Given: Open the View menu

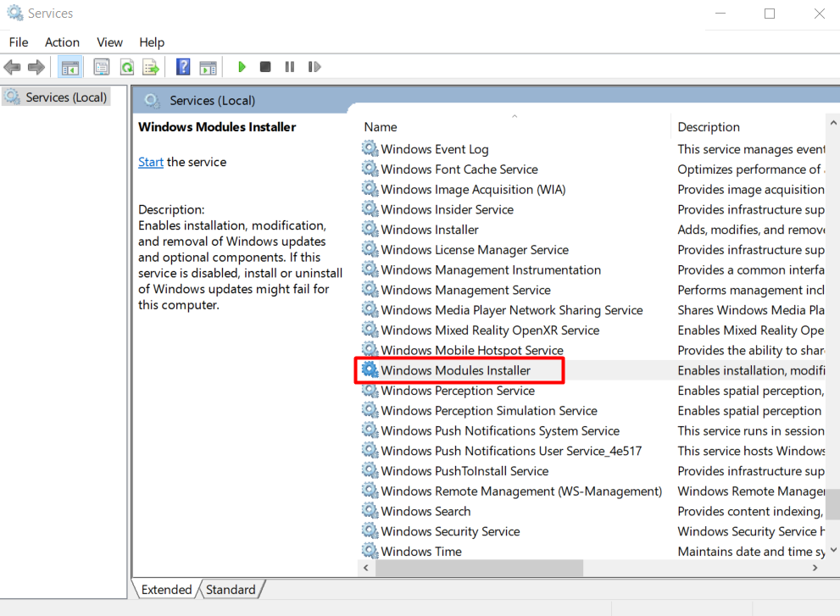Looking at the screenshot, I should pos(110,42).
